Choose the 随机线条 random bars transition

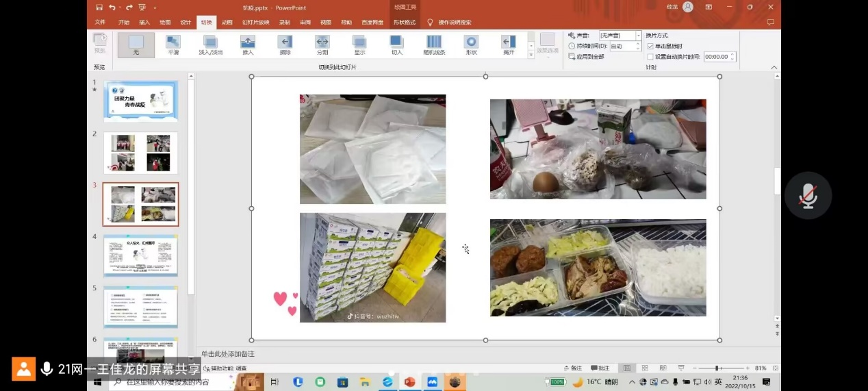click(434, 45)
